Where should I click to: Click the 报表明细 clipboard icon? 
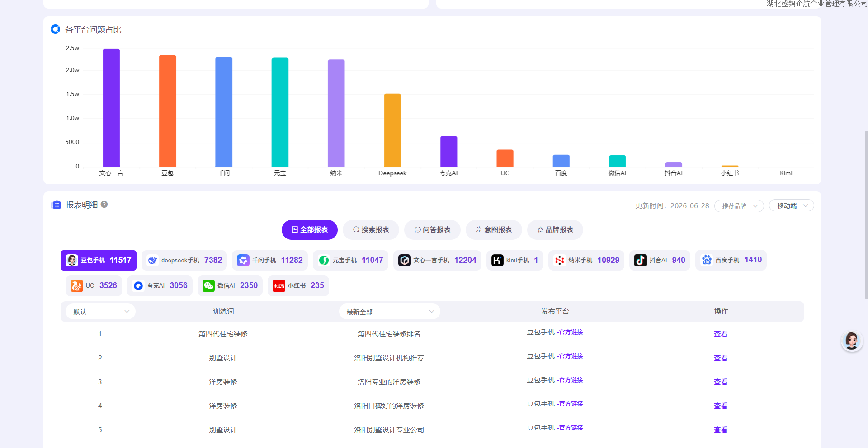[56, 205]
